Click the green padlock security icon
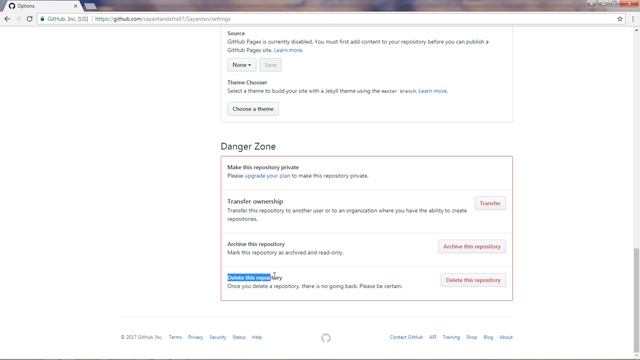This screenshot has height=360, width=640. pyautogui.click(x=42, y=19)
